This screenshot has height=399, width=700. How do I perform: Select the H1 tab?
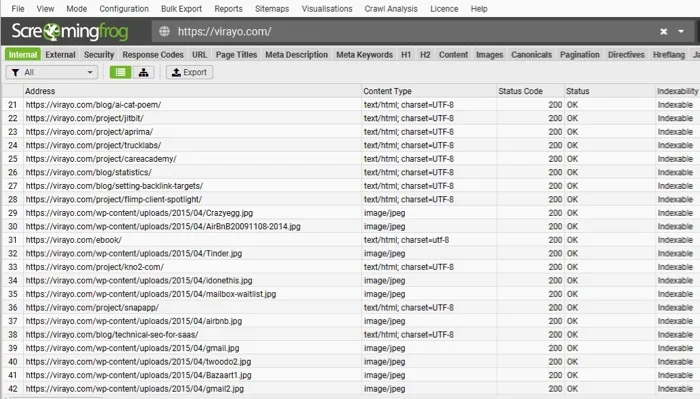(406, 54)
